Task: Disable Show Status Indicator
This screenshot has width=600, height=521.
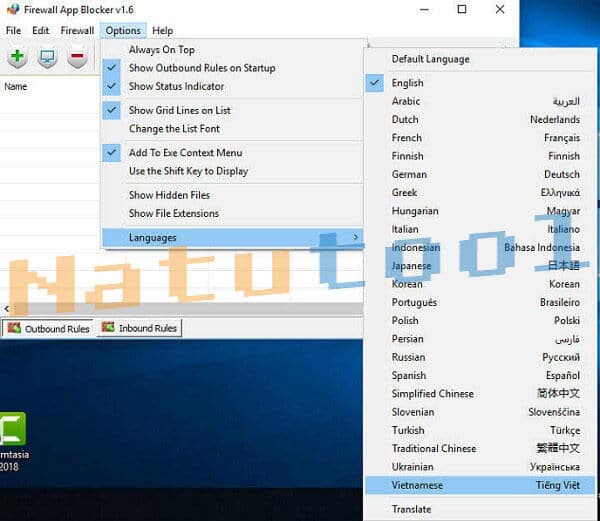Action: click(x=176, y=86)
